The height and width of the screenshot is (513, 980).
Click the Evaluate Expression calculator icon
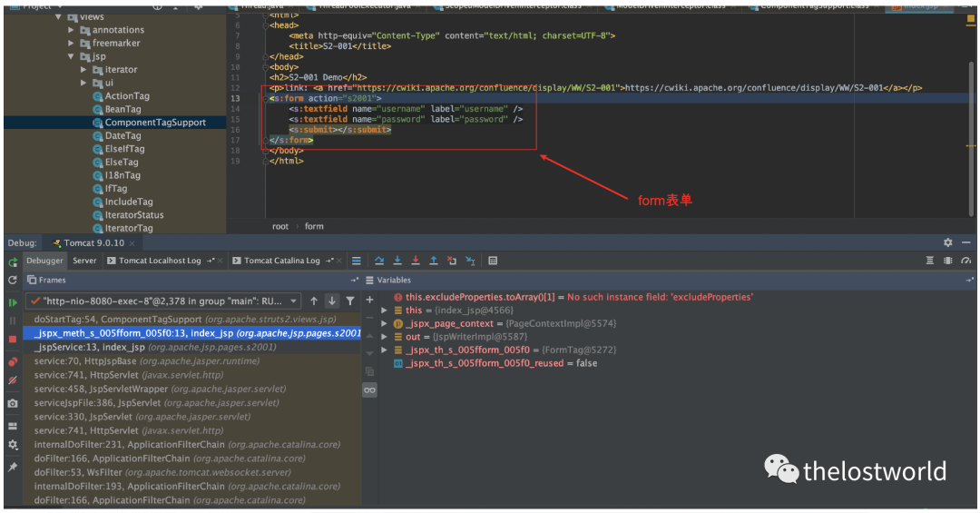pyautogui.click(x=493, y=261)
